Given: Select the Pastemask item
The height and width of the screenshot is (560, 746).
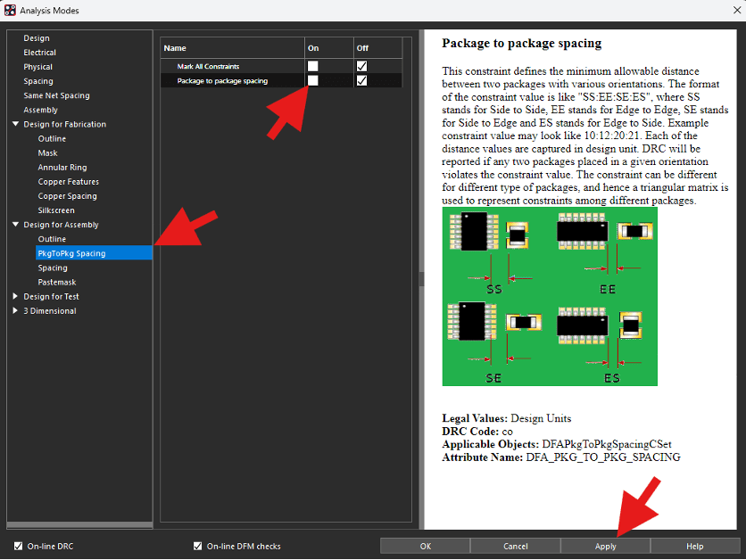Looking at the screenshot, I should pyautogui.click(x=56, y=282).
